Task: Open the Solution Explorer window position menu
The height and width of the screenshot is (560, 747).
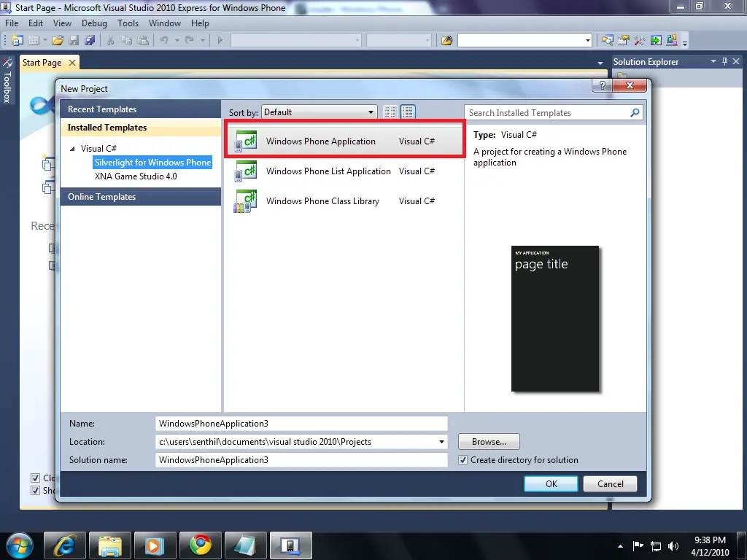Action: [x=713, y=61]
